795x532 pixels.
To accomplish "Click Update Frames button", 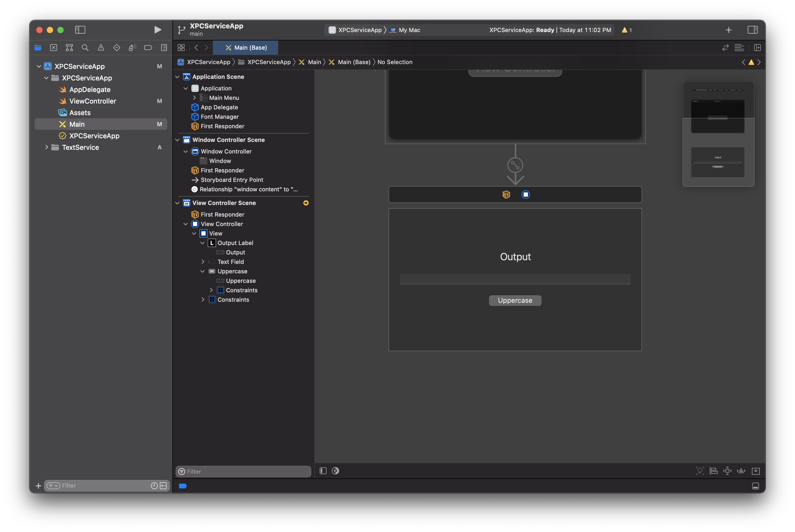I will (700, 471).
